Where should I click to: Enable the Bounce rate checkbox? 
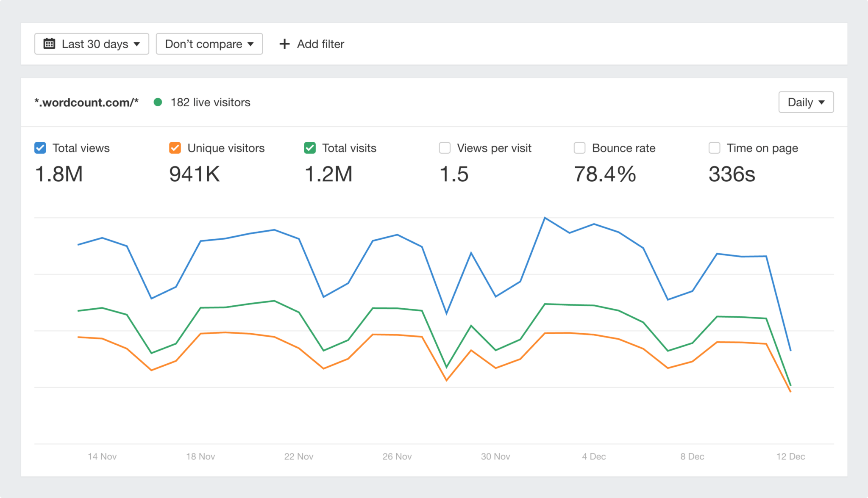point(579,148)
